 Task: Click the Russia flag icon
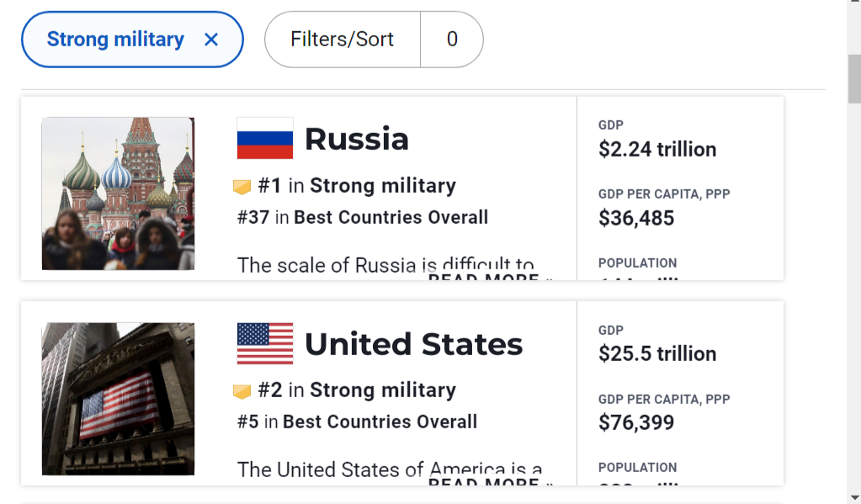pos(264,138)
